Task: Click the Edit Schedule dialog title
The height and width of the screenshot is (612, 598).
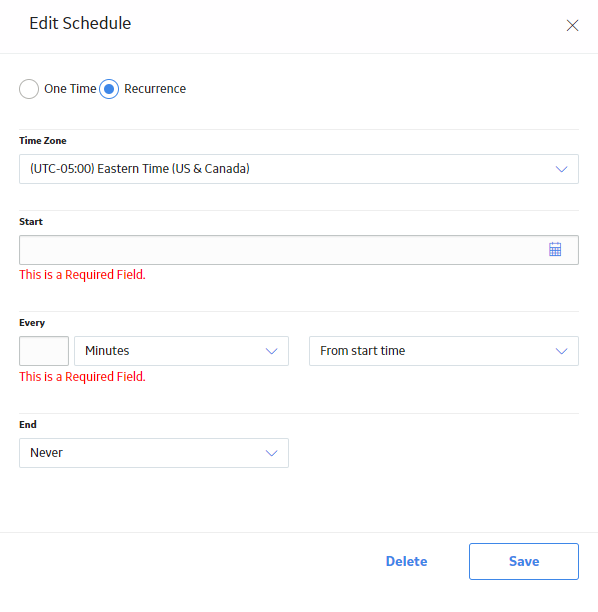Action: point(80,23)
